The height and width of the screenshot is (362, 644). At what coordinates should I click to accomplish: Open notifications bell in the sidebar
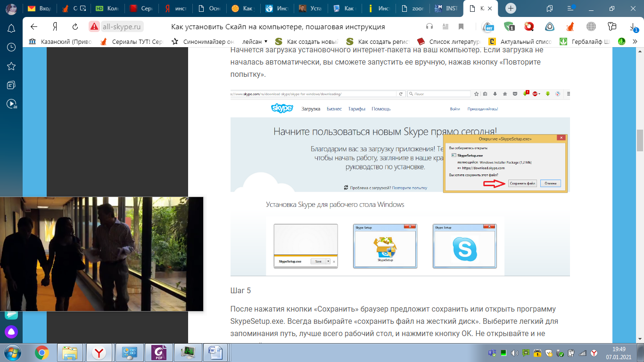(x=11, y=28)
